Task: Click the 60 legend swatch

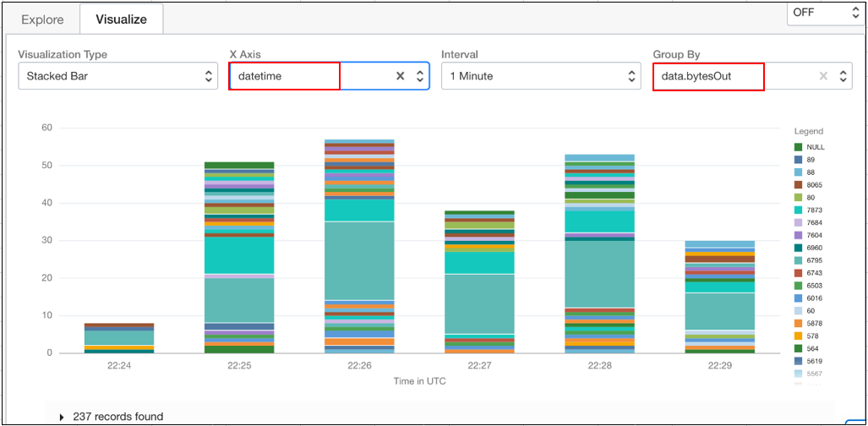Action: pos(798,311)
